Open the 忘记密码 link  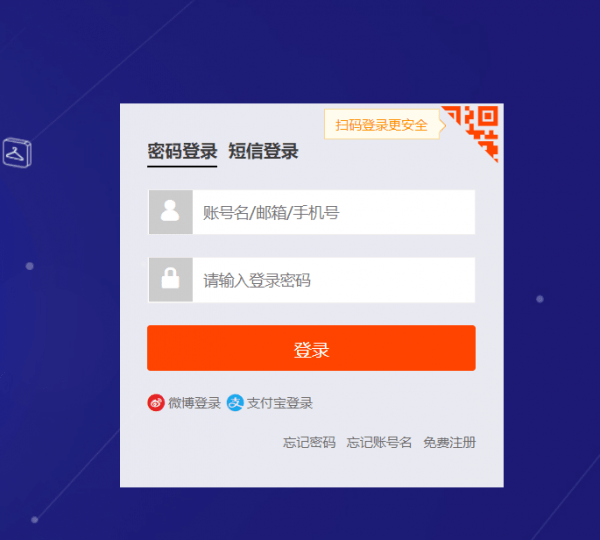[309, 442]
